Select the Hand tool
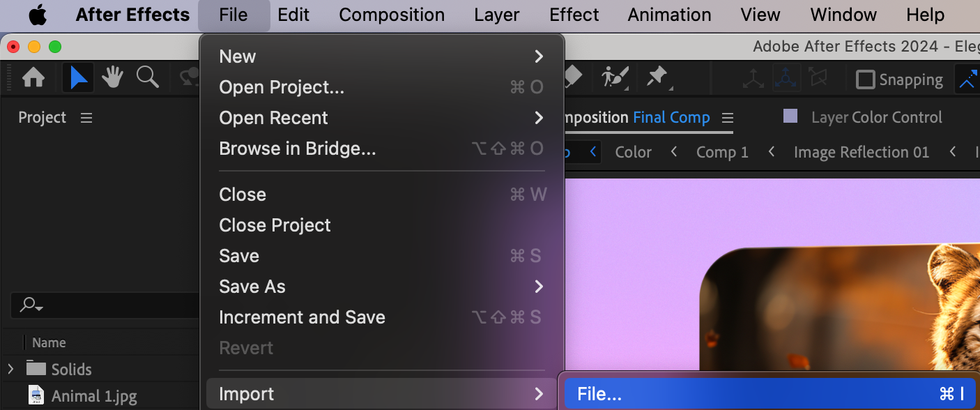This screenshot has width=980, height=410. pos(112,77)
